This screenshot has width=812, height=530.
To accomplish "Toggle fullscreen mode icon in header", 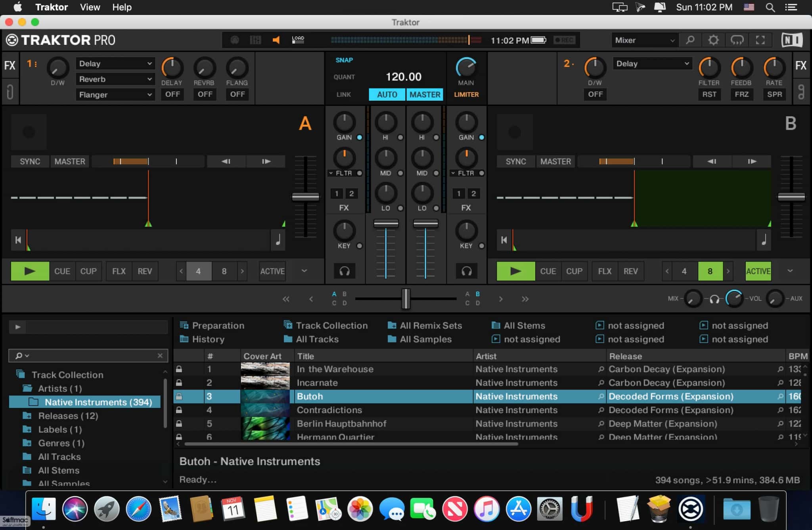I will pos(760,40).
